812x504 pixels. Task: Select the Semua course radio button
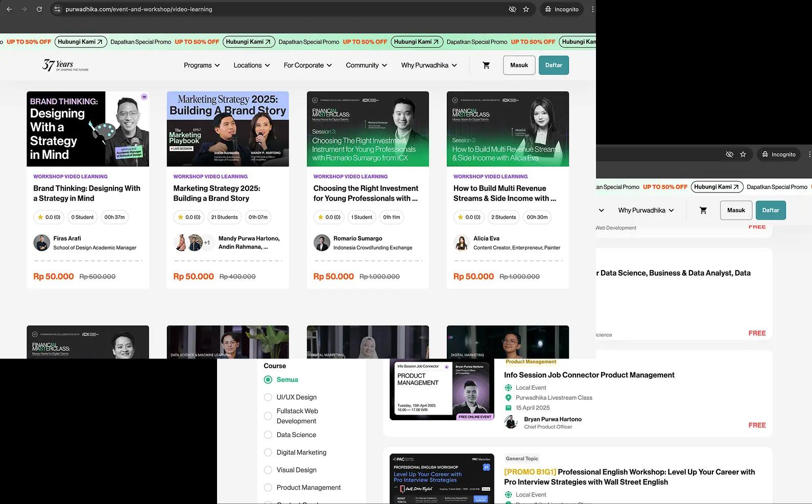[x=268, y=379]
